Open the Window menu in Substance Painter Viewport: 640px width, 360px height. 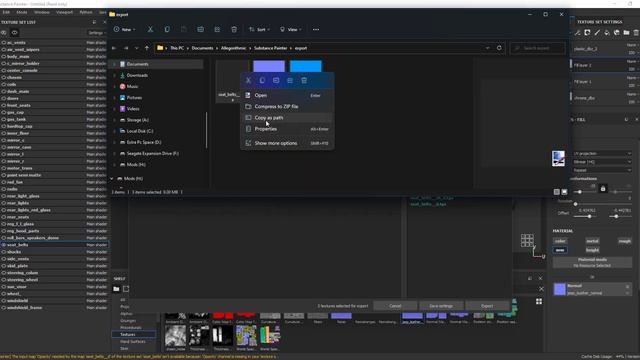pos(42,12)
